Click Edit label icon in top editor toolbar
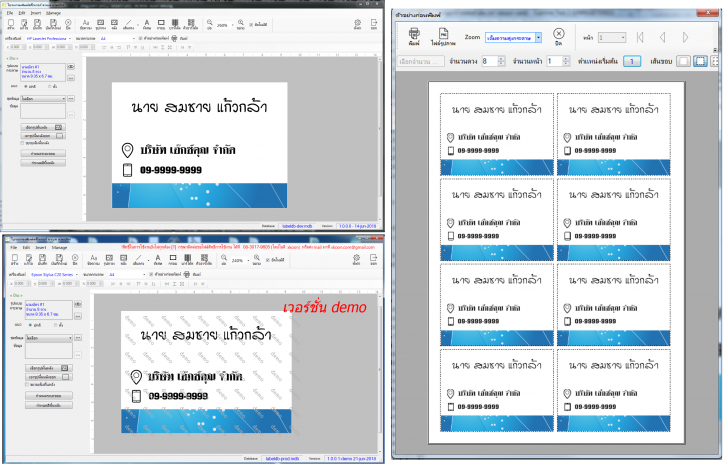The width and height of the screenshot is (728, 468). [x=24, y=24]
